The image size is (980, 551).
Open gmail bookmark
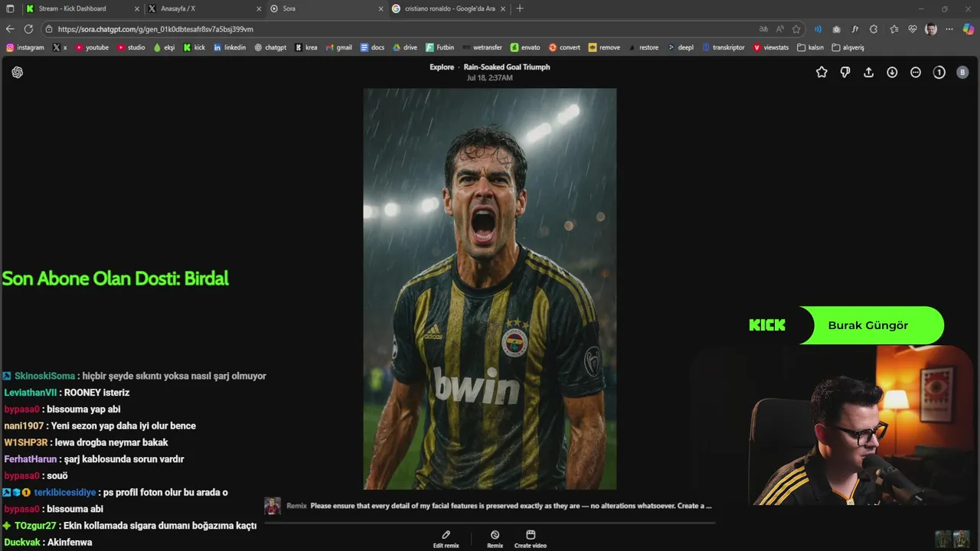point(339,47)
